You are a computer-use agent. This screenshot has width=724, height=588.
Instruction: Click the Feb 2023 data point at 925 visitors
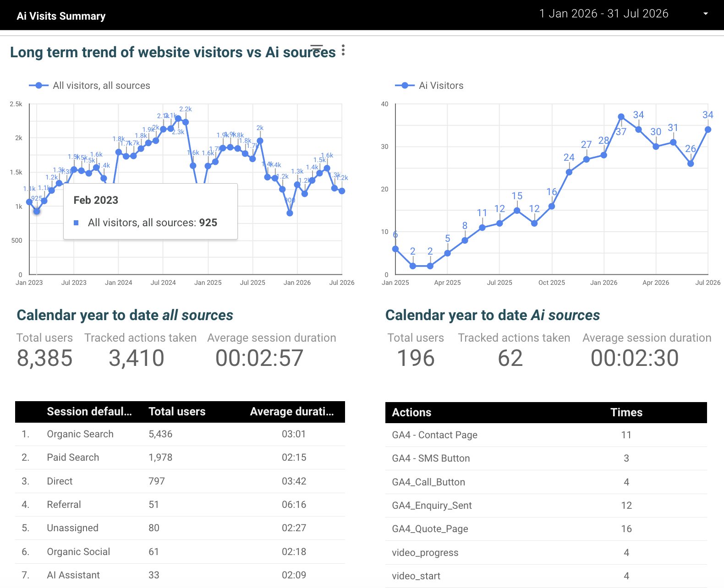pyautogui.click(x=37, y=211)
